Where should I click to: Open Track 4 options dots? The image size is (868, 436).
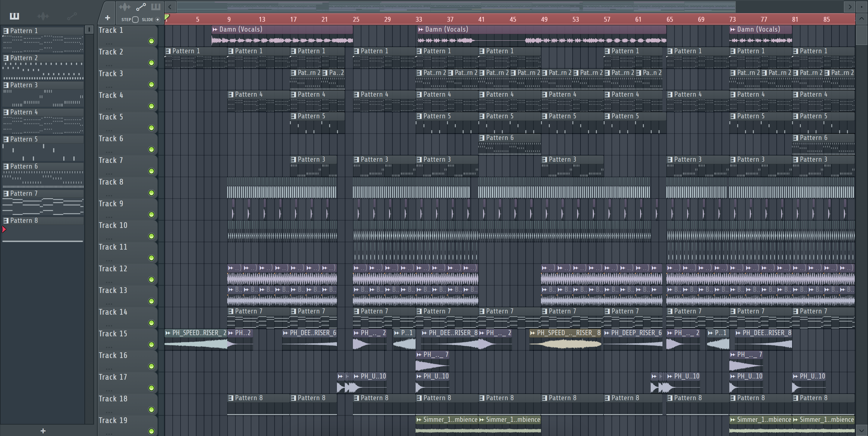(108, 109)
